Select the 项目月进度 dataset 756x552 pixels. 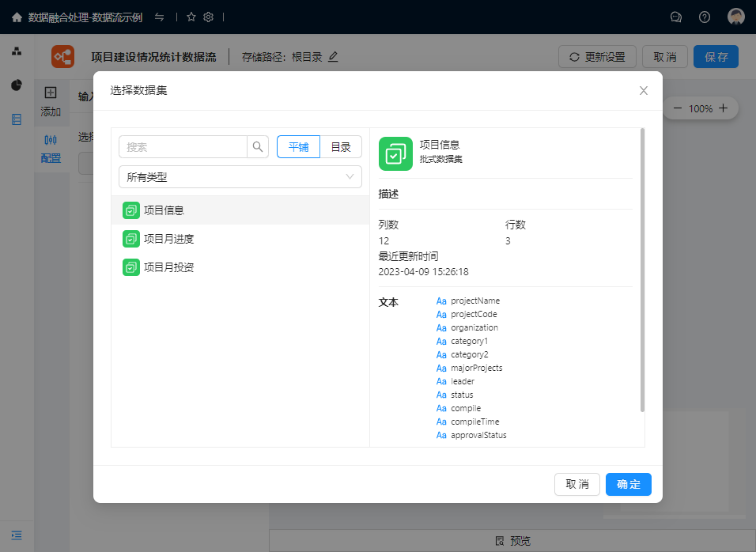(168, 239)
